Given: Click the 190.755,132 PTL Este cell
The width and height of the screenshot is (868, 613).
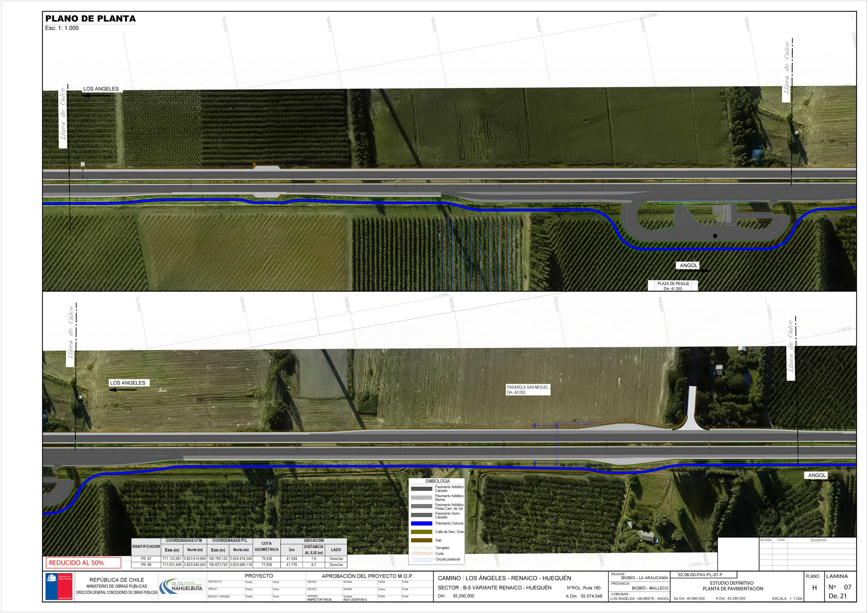Looking at the screenshot, I should 218,558.
